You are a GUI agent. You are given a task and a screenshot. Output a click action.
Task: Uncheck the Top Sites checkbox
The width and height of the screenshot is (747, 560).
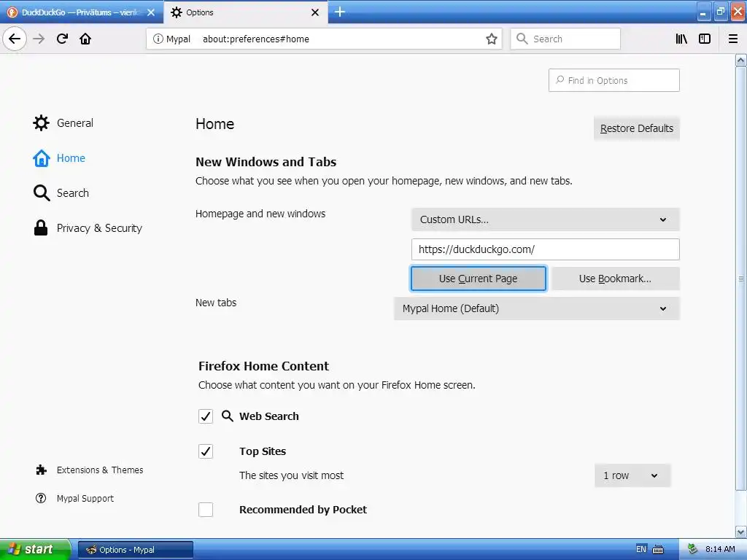point(206,451)
